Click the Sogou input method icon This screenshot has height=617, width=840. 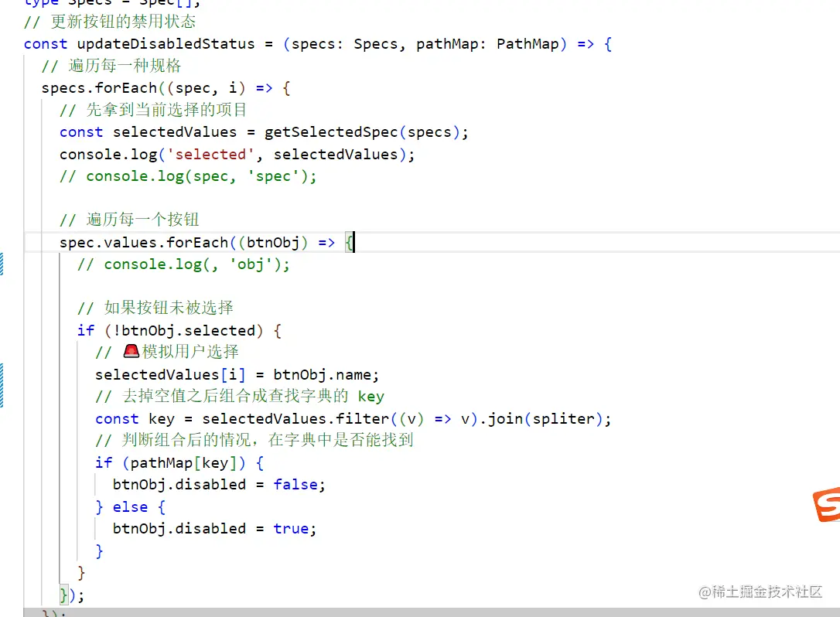[x=827, y=505]
